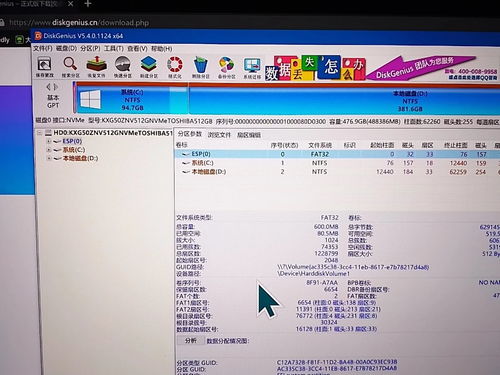Select 本地磁盘(D:) in the left tree
Viewport: 500px width, 375px height.
tap(80, 158)
